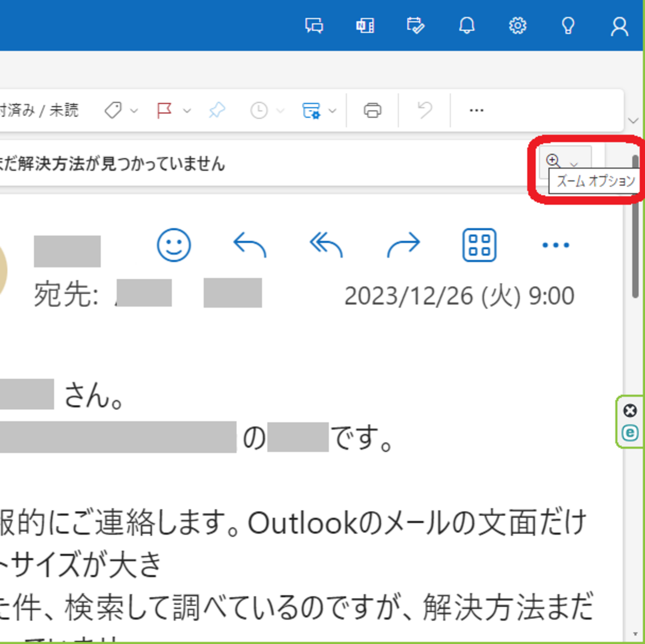Open the Office feed icon in header
The height and width of the screenshot is (644, 645).
[365, 25]
